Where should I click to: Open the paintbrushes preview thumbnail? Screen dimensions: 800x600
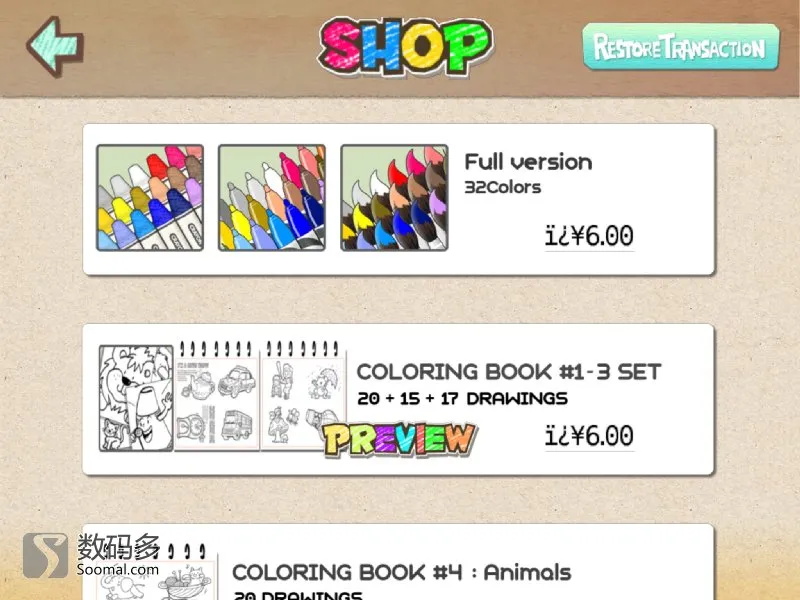coord(394,197)
